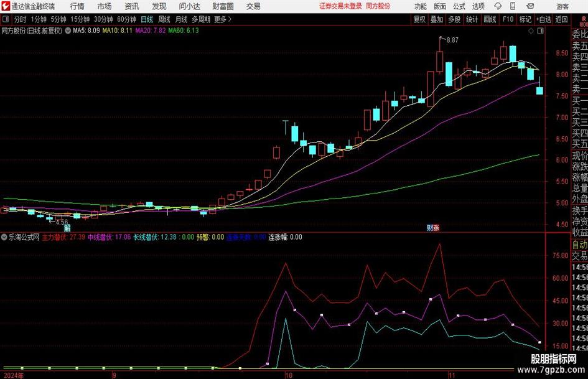Expand the 更多 period options
Viewport: 588px width, 379px height.
pos(223,19)
